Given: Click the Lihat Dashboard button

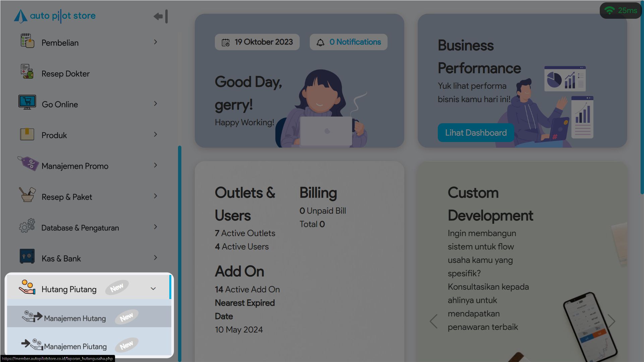Looking at the screenshot, I should pyautogui.click(x=475, y=133).
